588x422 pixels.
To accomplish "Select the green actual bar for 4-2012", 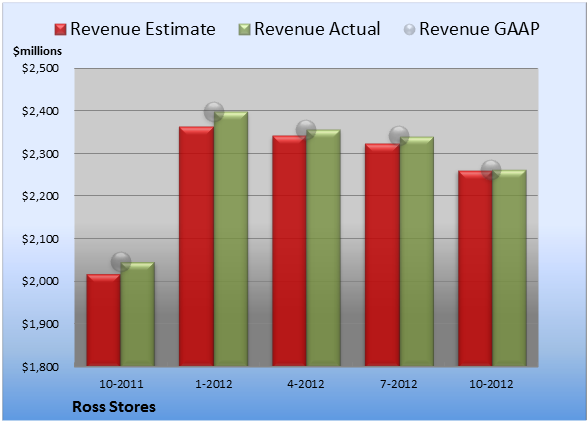I will pyautogui.click(x=323, y=248).
